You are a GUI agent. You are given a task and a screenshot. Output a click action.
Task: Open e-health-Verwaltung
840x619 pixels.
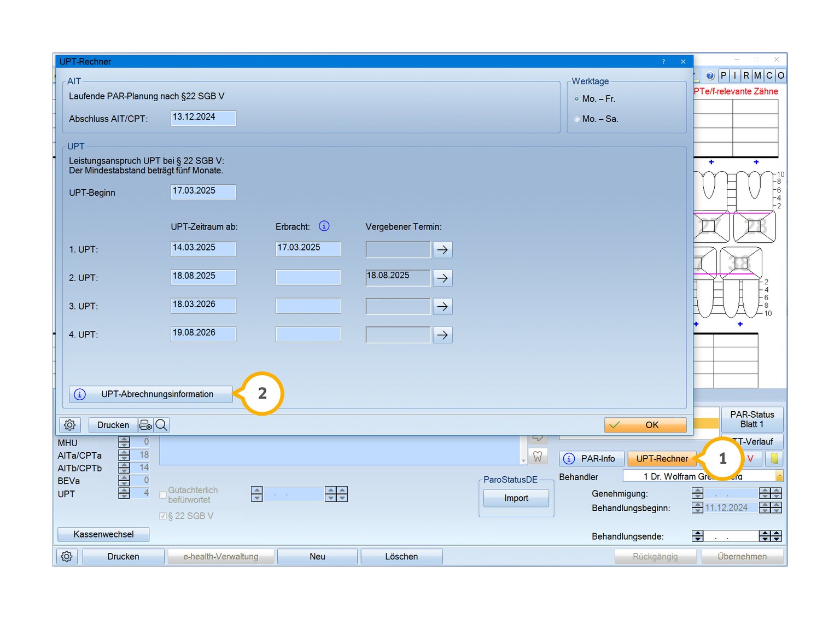(221, 556)
